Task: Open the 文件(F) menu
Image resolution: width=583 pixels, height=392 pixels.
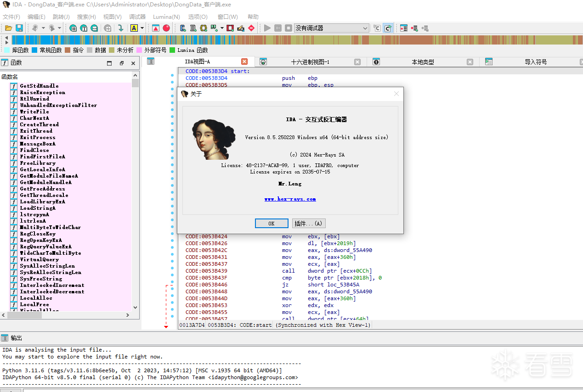Action: coord(11,17)
